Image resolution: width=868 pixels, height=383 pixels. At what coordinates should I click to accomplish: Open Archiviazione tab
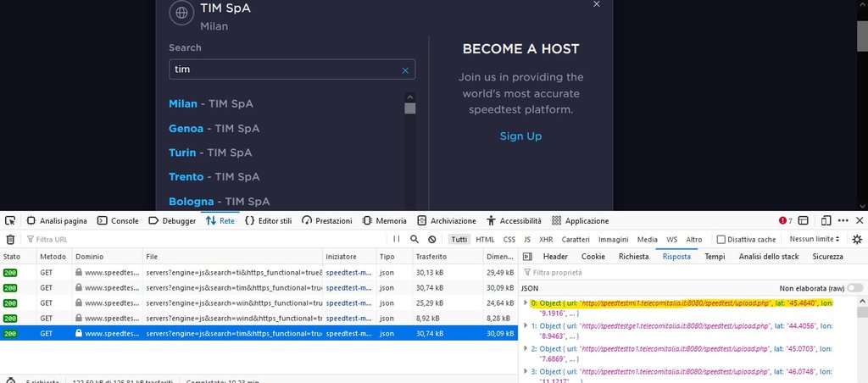[x=447, y=221]
